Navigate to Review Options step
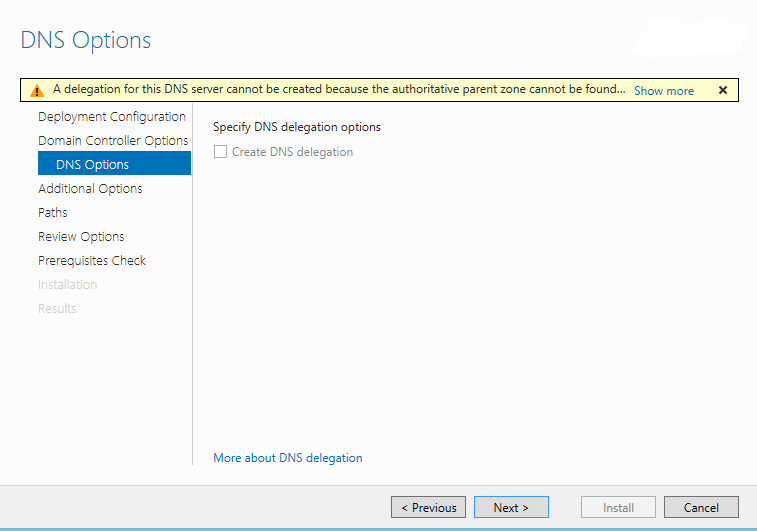The height and width of the screenshot is (531, 757). point(81,237)
